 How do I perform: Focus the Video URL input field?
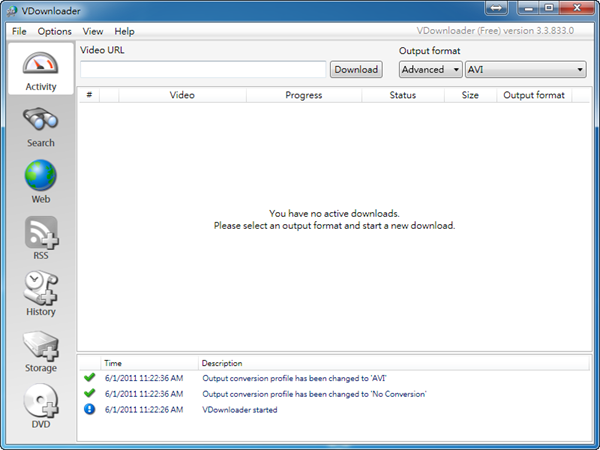[x=203, y=70]
